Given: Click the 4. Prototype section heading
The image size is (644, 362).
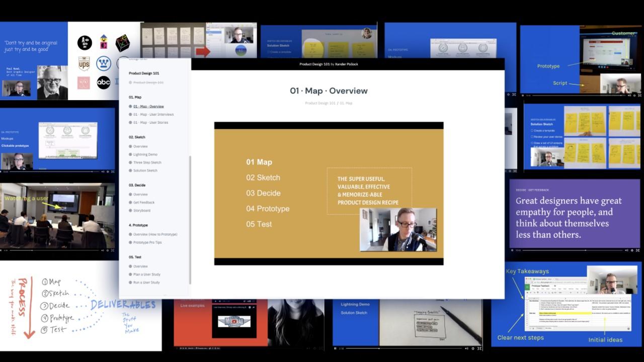Looking at the screenshot, I should point(138,225).
